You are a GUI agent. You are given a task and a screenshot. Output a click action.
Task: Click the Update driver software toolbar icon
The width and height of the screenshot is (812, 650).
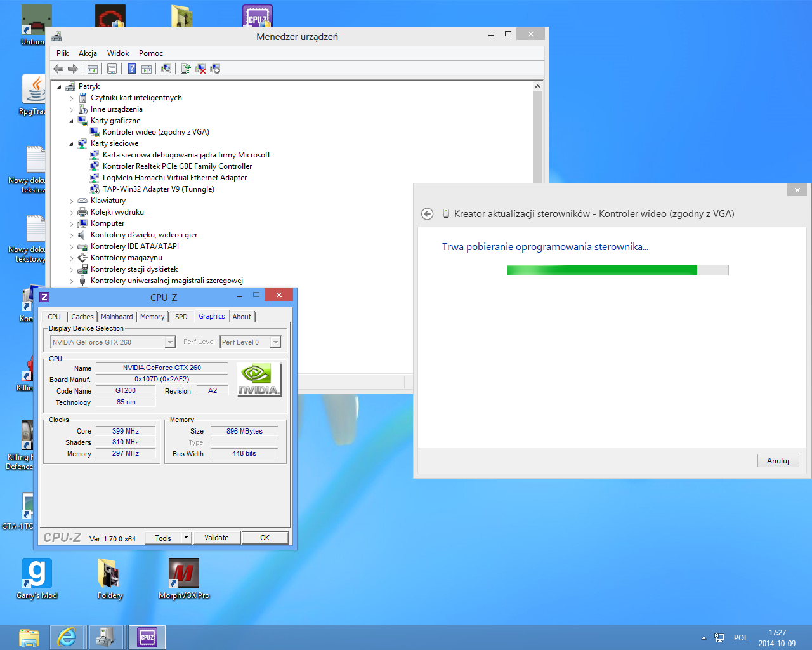(186, 69)
